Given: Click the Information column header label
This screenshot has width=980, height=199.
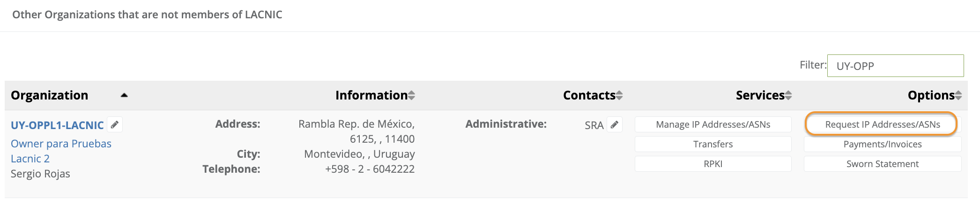Looking at the screenshot, I should 371,95.
